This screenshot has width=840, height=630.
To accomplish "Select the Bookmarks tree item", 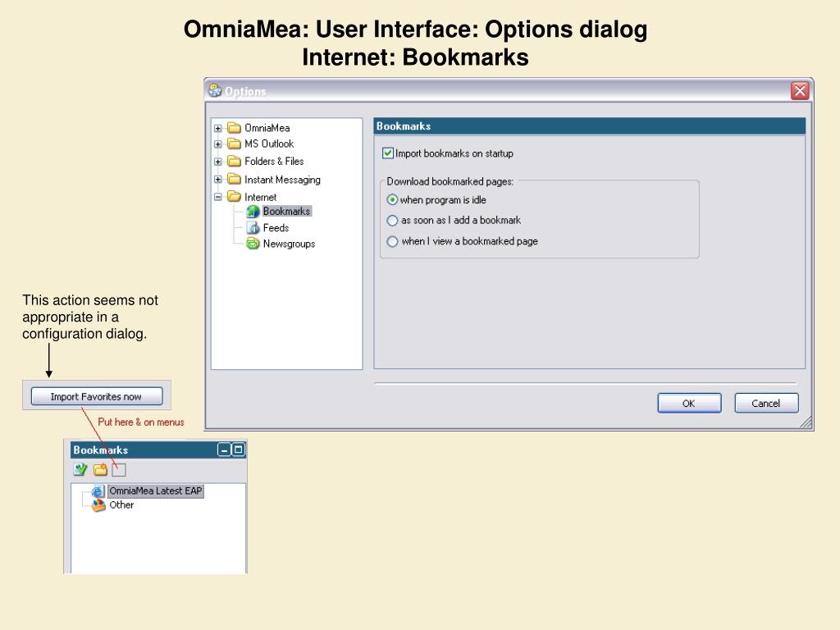I will click(x=286, y=212).
